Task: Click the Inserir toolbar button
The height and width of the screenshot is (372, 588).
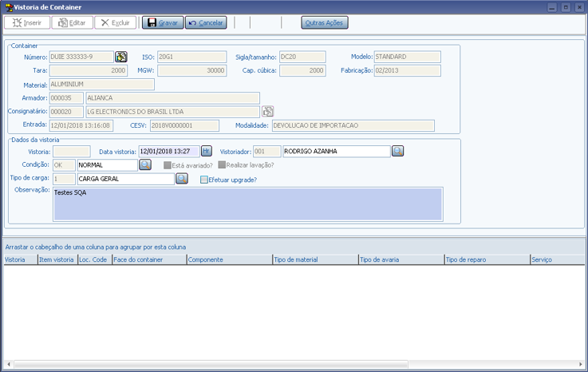Action: [x=27, y=22]
